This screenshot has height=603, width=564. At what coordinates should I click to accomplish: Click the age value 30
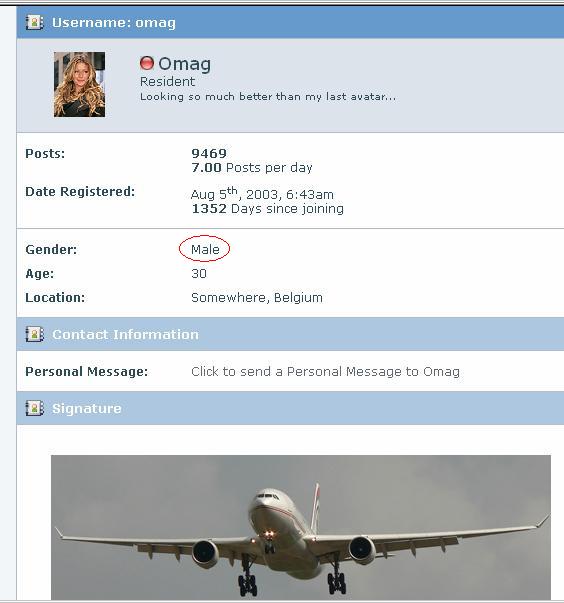199,273
